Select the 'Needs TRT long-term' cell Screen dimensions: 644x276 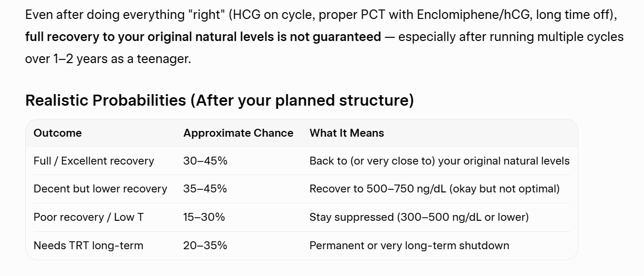(88, 245)
